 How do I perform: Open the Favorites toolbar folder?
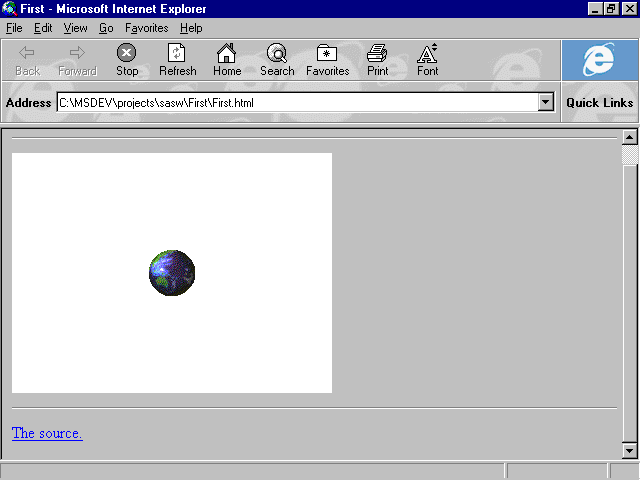327,60
